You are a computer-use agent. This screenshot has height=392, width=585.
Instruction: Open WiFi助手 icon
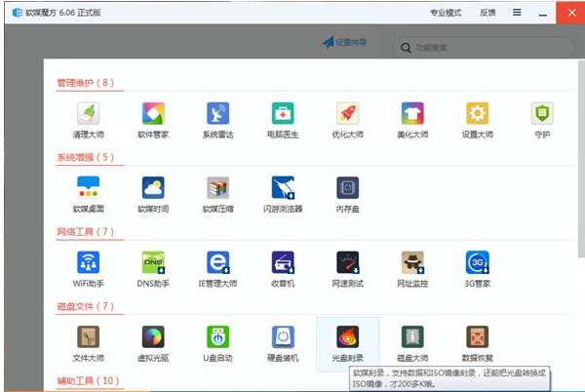click(89, 262)
